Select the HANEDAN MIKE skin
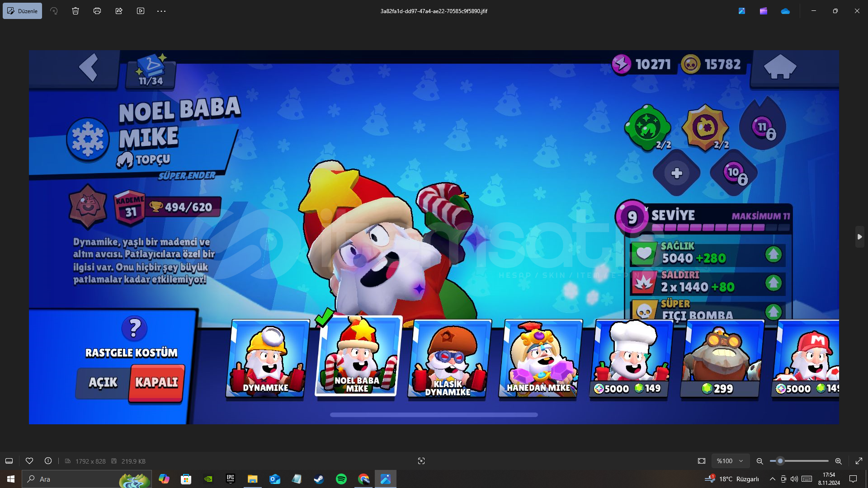 (x=540, y=358)
